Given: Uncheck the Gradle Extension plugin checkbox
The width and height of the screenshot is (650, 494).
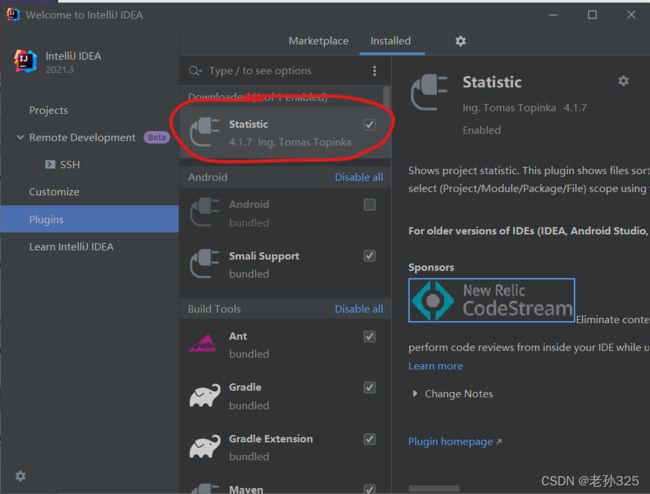Looking at the screenshot, I should 369,439.
